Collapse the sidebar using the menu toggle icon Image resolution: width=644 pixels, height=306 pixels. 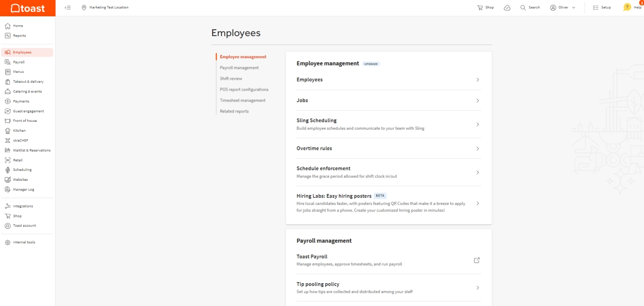pyautogui.click(x=68, y=7)
